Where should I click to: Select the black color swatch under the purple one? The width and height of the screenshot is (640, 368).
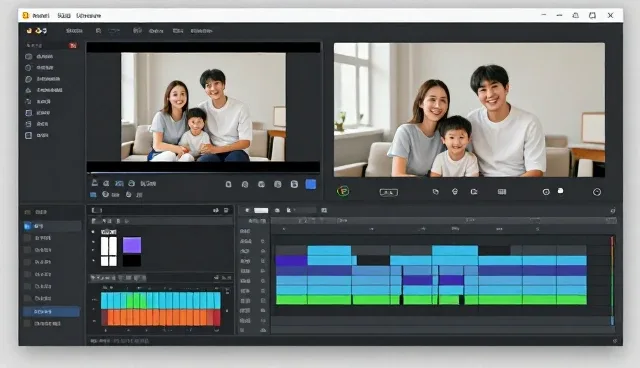coord(132,261)
